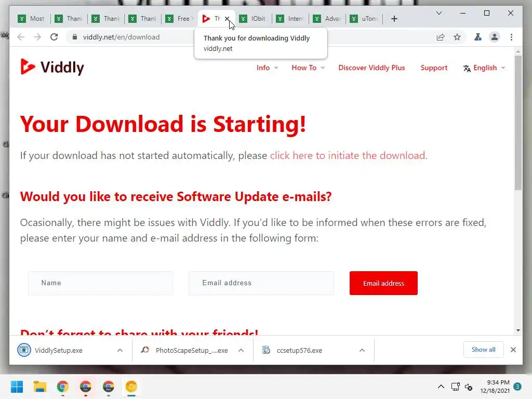Open File Explorer from taskbar

40,387
